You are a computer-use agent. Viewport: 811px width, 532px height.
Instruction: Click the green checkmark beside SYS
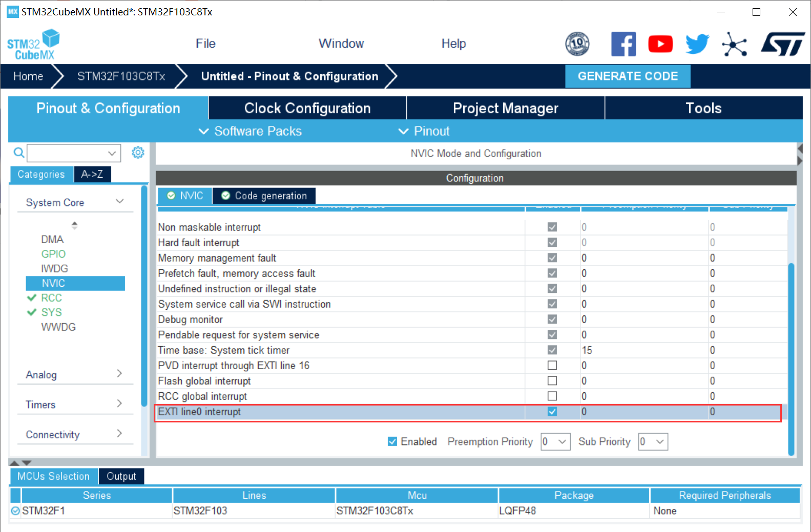(32, 312)
